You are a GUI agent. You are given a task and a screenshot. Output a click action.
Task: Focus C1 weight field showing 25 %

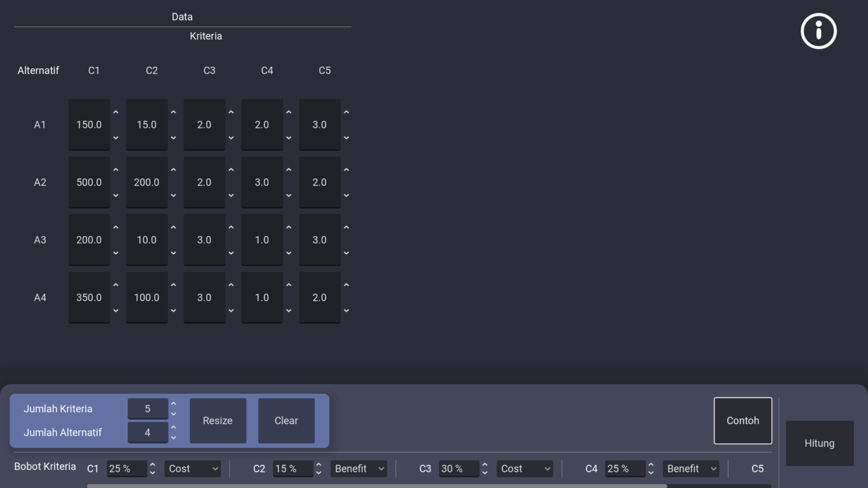(x=127, y=469)
